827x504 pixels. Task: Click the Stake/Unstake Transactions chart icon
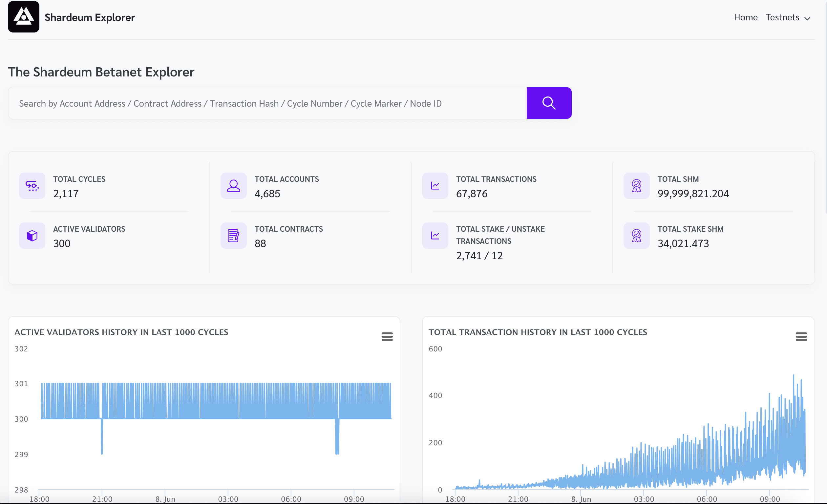(x=435, y=236)
